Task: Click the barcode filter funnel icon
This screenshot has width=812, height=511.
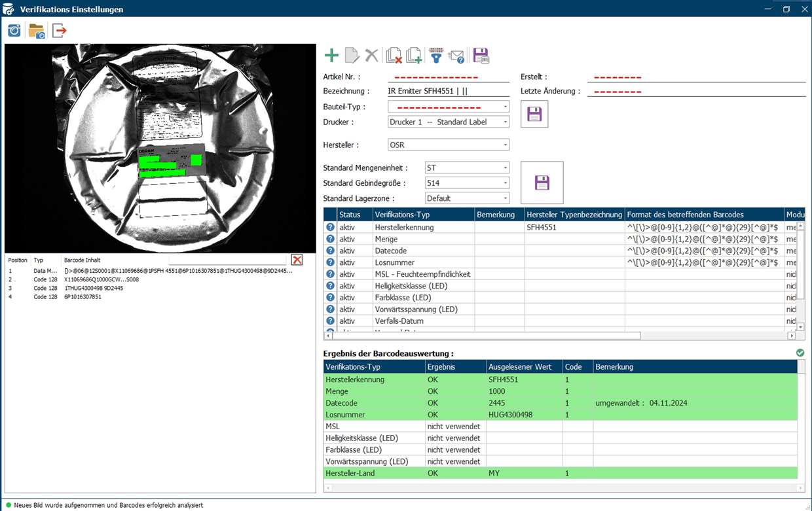Action: click(x=435, y=56)
